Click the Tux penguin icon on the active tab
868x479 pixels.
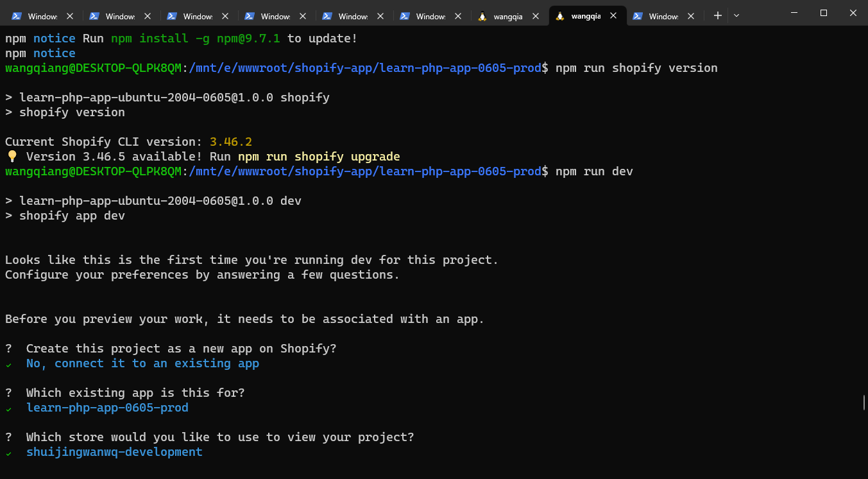pyautogui.click(x=560, y=16)
